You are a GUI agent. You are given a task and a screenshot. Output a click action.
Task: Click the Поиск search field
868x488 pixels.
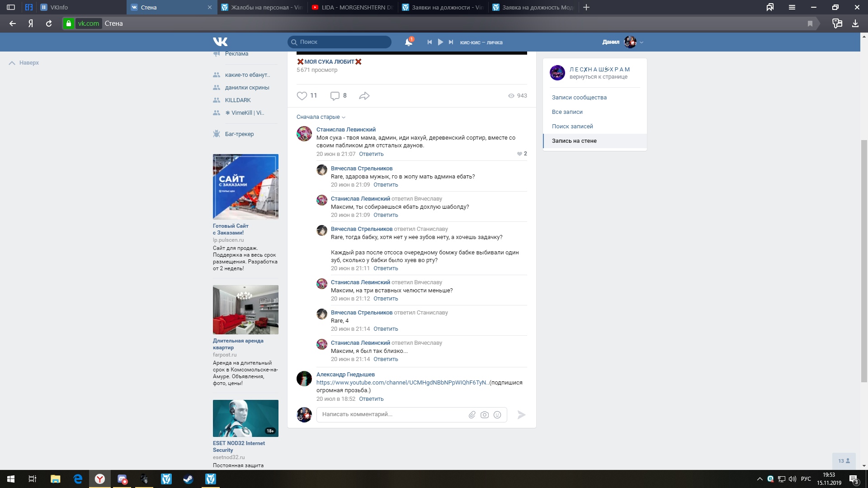click(x=340, y=42)
